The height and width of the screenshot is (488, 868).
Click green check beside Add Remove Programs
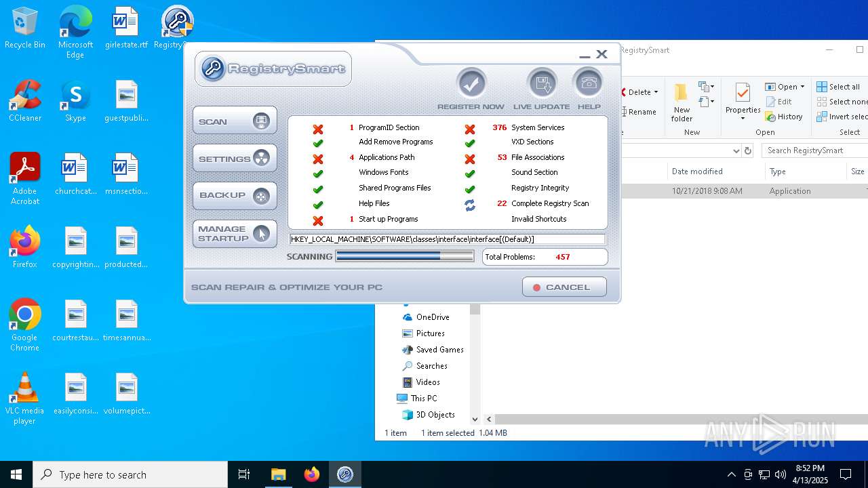(x=317, y=143)
